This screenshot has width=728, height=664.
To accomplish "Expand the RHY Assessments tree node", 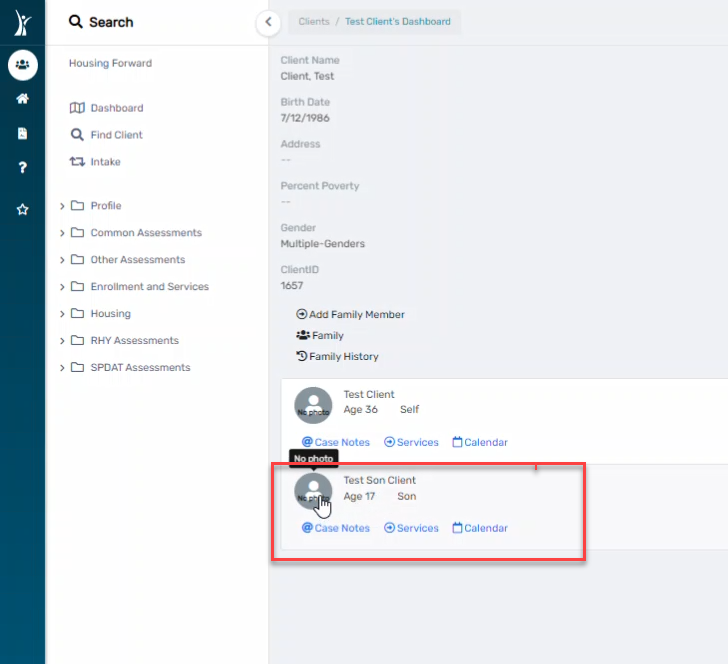I will [62, 340].
